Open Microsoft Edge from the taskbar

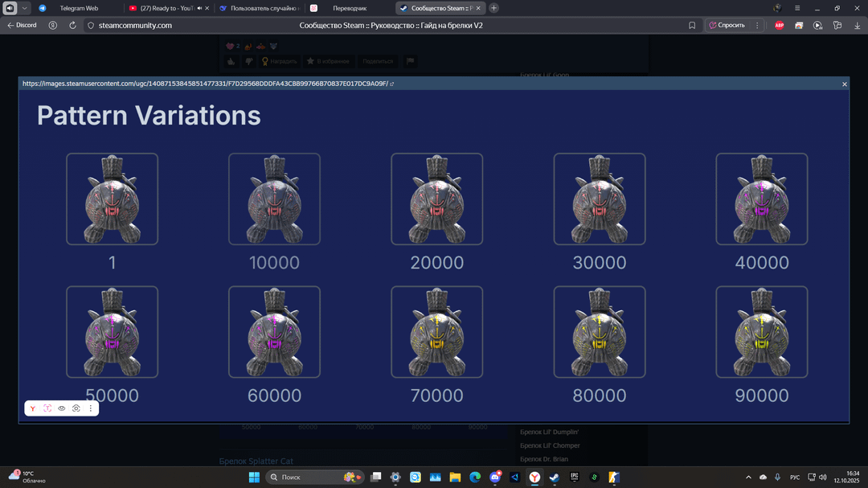coord(475,477)
